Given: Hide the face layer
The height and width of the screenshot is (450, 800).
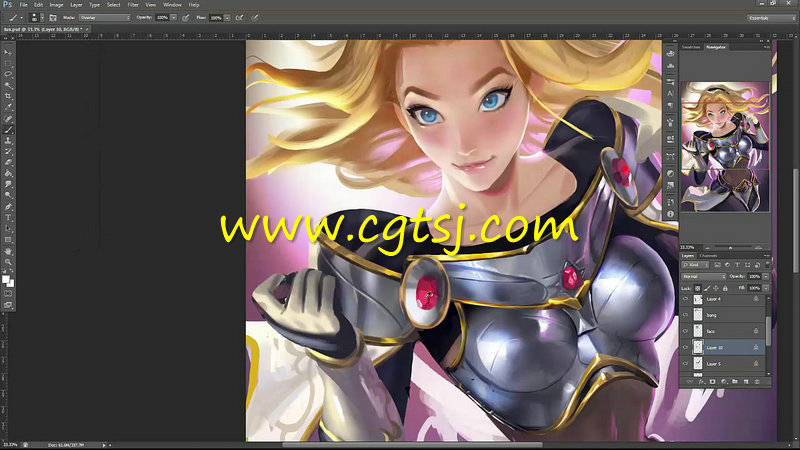Looking at the screenshot, I should (x=685, y=331).
